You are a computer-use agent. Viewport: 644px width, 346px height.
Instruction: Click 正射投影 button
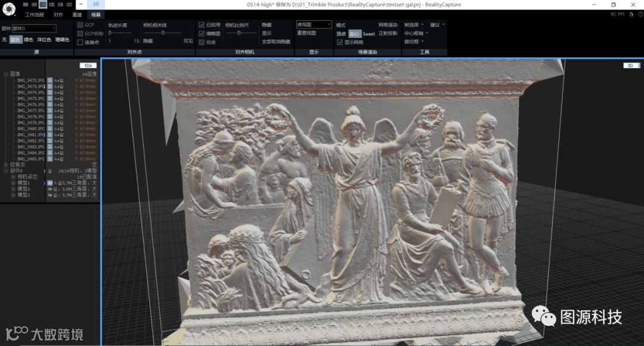click(x=388, y=33)
